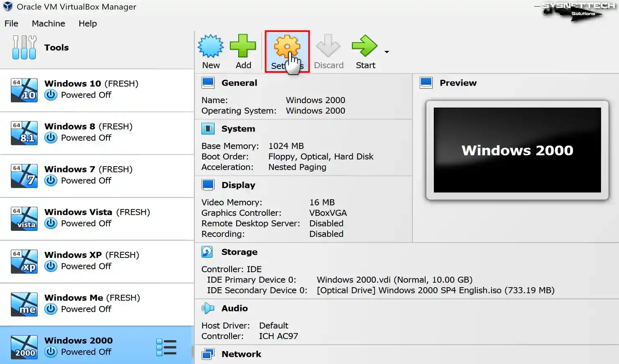Select Windows 7 (FRESH) machine name

click(x=88, y=169)
